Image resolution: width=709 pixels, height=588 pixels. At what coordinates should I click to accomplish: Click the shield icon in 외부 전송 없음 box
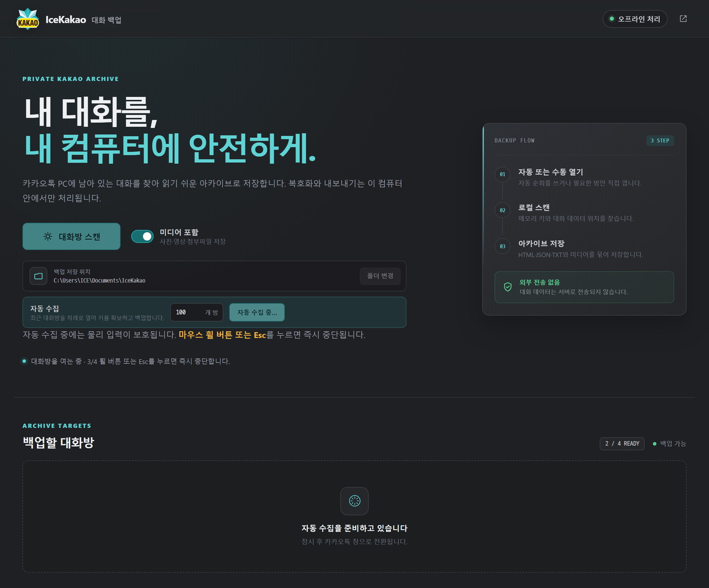tap(507, 287)
